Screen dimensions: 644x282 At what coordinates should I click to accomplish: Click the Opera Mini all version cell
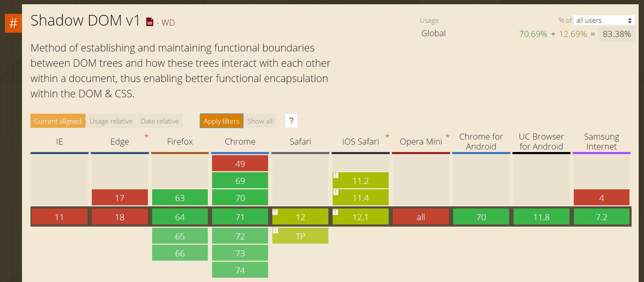click(x=421, y=217)
